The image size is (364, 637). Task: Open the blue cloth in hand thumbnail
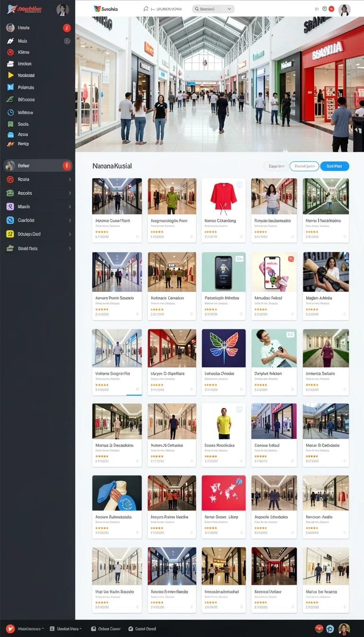[117, 493]
